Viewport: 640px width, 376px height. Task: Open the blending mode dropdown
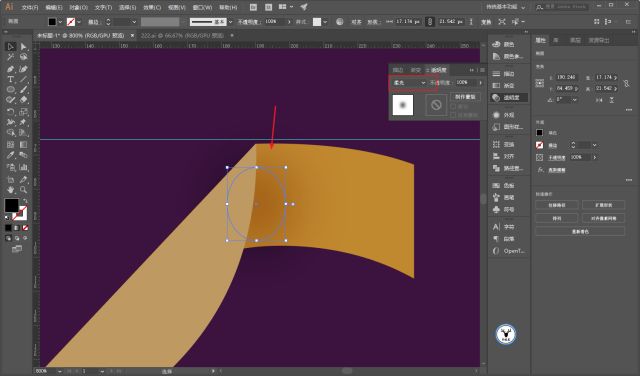coord(409,82)
